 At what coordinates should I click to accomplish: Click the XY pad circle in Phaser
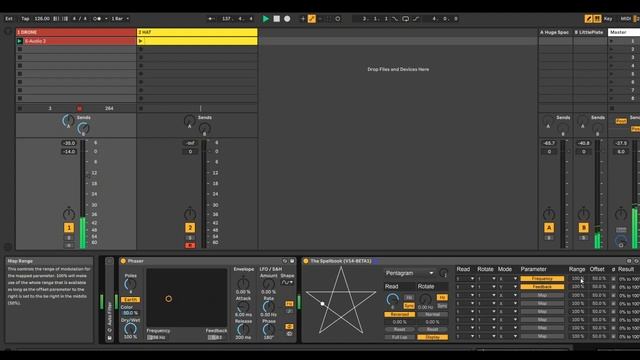tap(169, 299)
